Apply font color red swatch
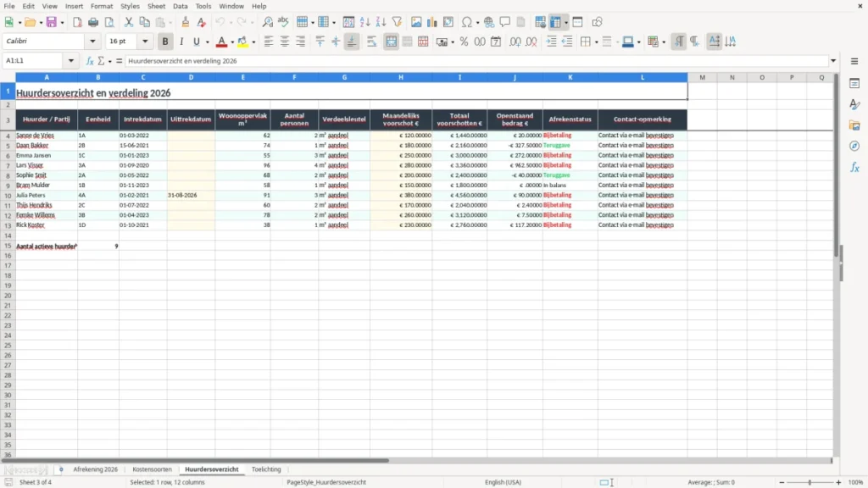This screenshot has width=868, height=488. 221,42
